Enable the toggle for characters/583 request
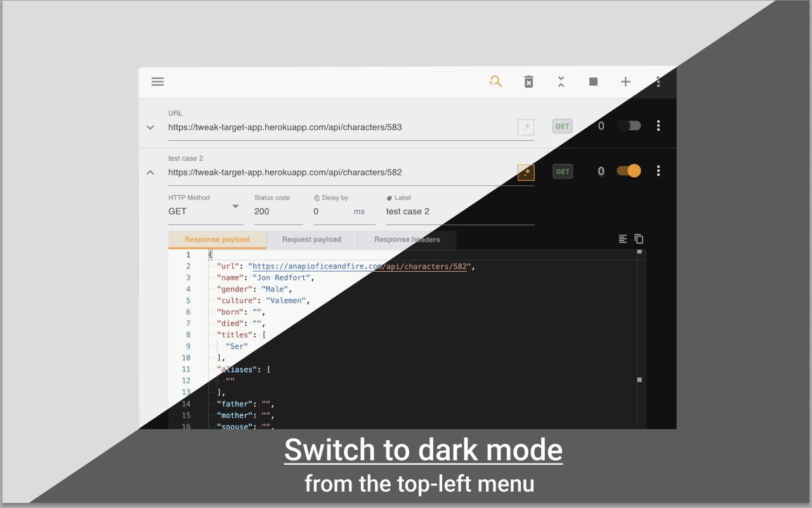 (629, 126)
